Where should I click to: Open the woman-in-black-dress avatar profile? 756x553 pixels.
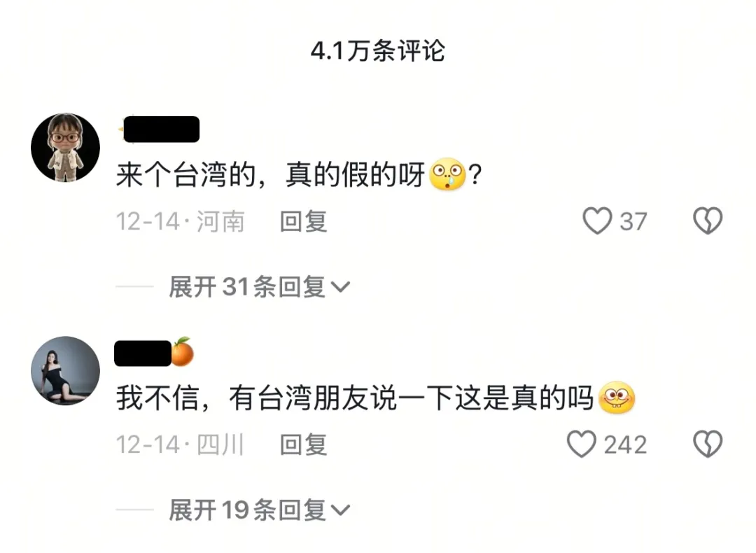(66, 371)
